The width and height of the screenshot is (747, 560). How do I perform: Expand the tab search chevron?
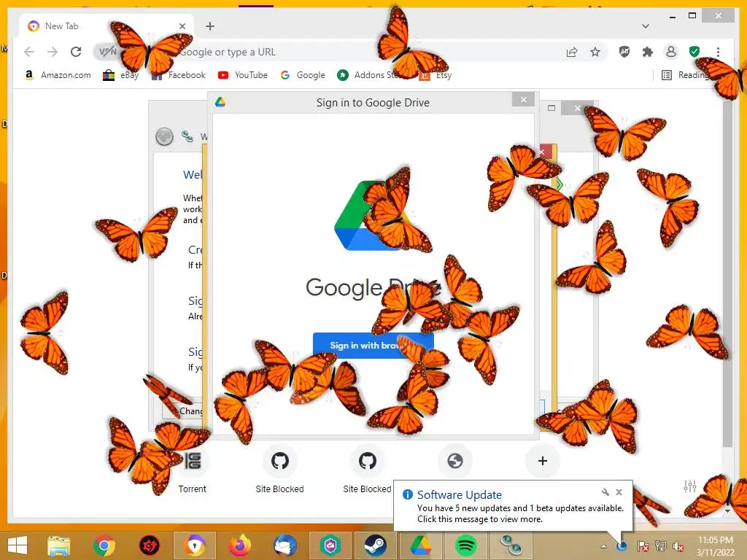645,26
